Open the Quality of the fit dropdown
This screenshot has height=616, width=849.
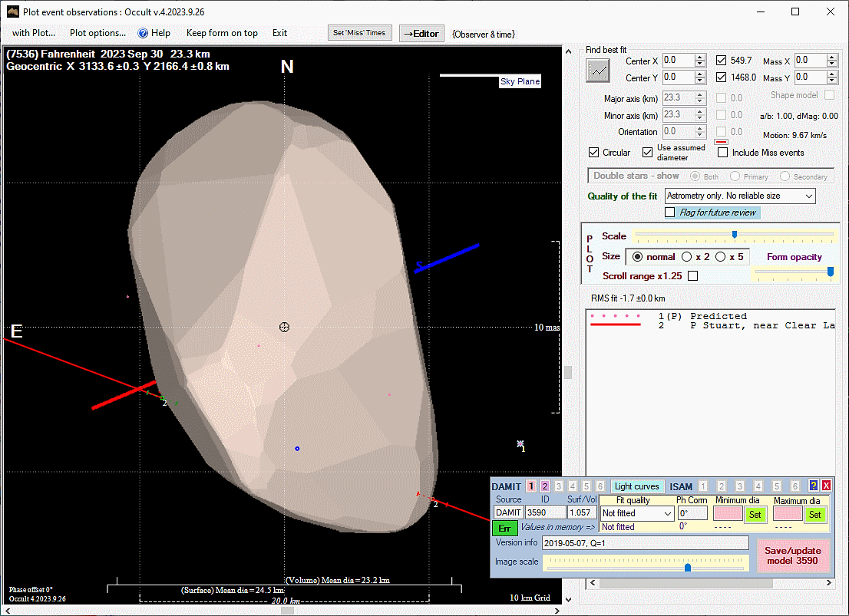(740, 196)
